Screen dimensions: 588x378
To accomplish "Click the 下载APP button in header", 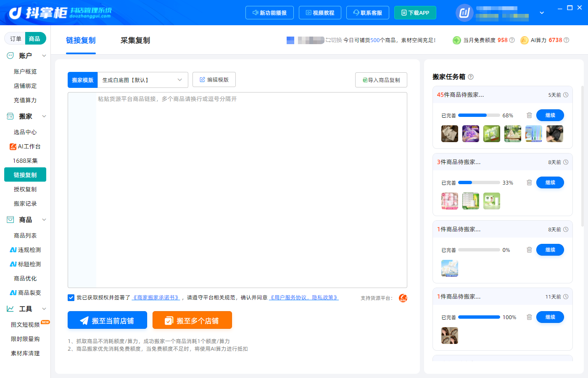I will click(x=415, y=13).
